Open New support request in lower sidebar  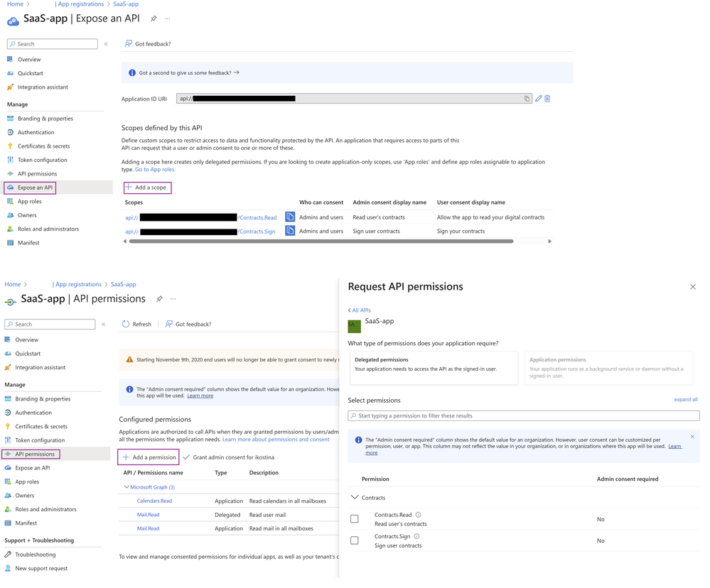[x=41, y=569]
